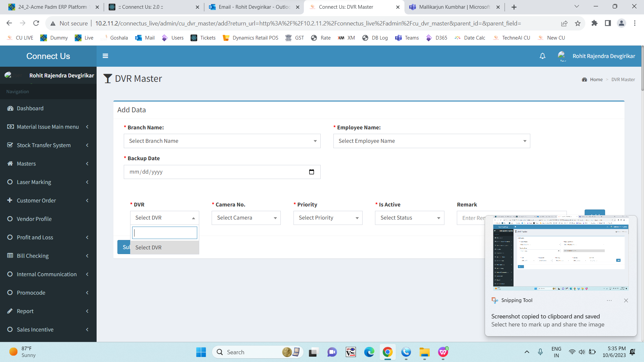644x362 pixels.
Task: Open the weather widget showing 87°F
Action: point(22,352)
